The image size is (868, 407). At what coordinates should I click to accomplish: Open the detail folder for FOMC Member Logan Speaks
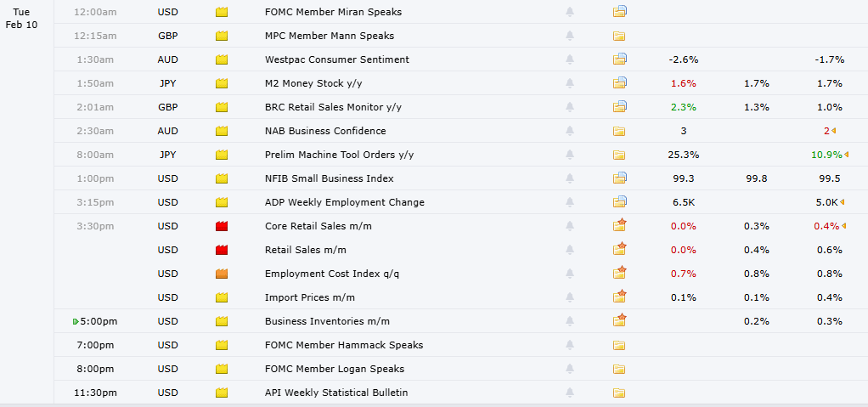pyautogui.click(x=619, y=369)
